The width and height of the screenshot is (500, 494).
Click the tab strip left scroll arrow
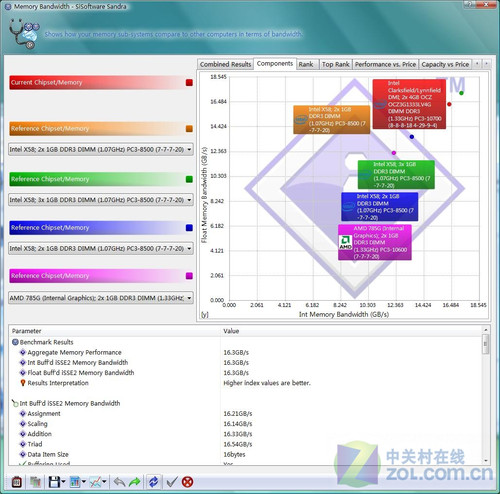tap(477, 63)
